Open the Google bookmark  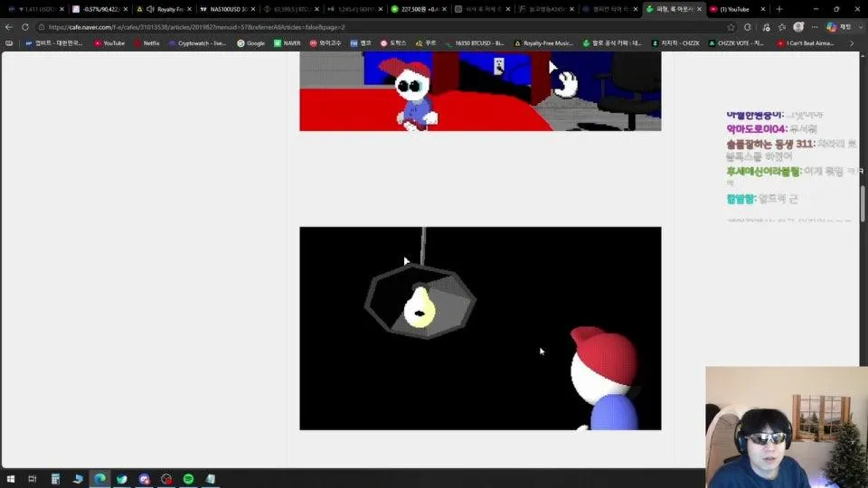point(250,43)
